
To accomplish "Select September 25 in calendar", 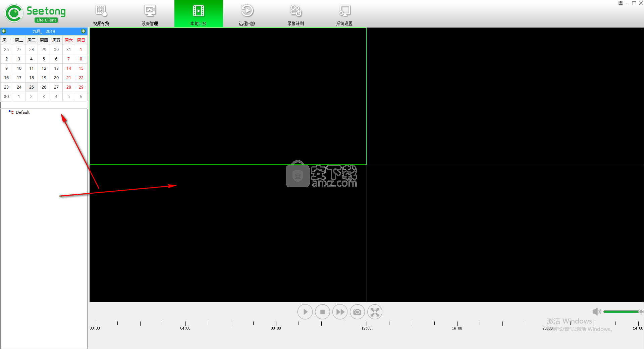I will click(x=32, y=87).
